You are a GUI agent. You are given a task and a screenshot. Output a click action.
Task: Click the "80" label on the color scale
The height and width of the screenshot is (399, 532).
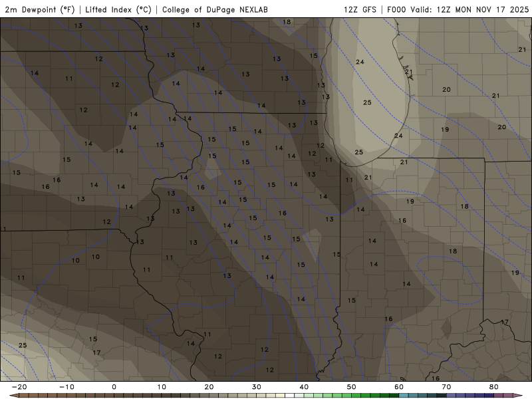[494, 387]
